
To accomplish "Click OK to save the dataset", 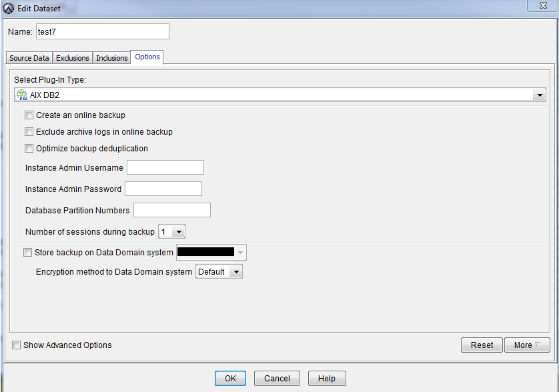I will 230,377.
